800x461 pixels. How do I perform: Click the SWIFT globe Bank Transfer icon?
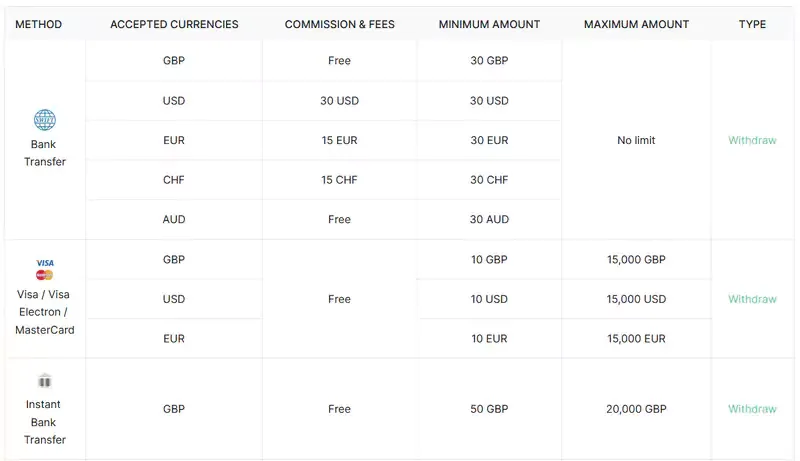(45, 120)
